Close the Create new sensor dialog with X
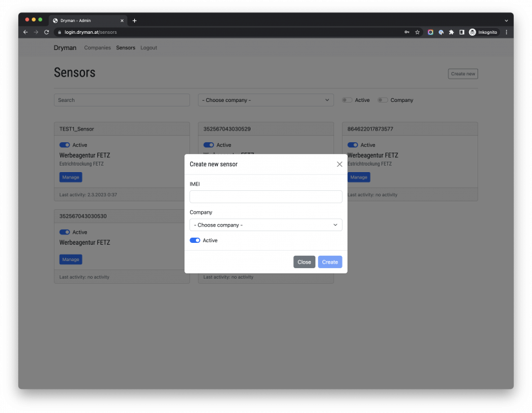The width and height of the screenshot is (532, 413). pos(339,164)
